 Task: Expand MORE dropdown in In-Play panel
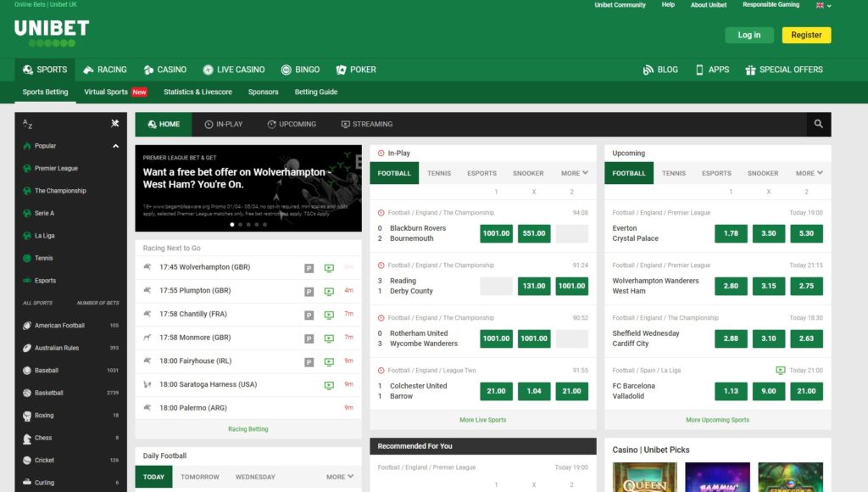[x=574, y=173]
